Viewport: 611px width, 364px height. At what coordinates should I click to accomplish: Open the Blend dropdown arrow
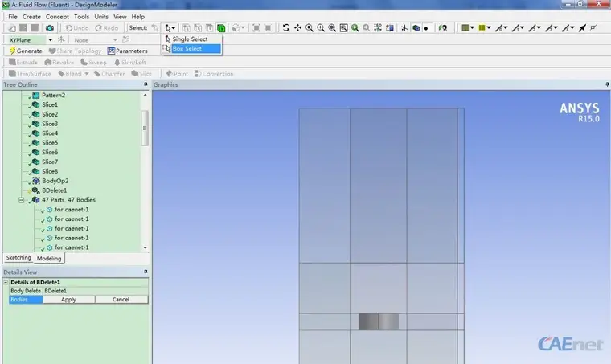click(87, 74)
